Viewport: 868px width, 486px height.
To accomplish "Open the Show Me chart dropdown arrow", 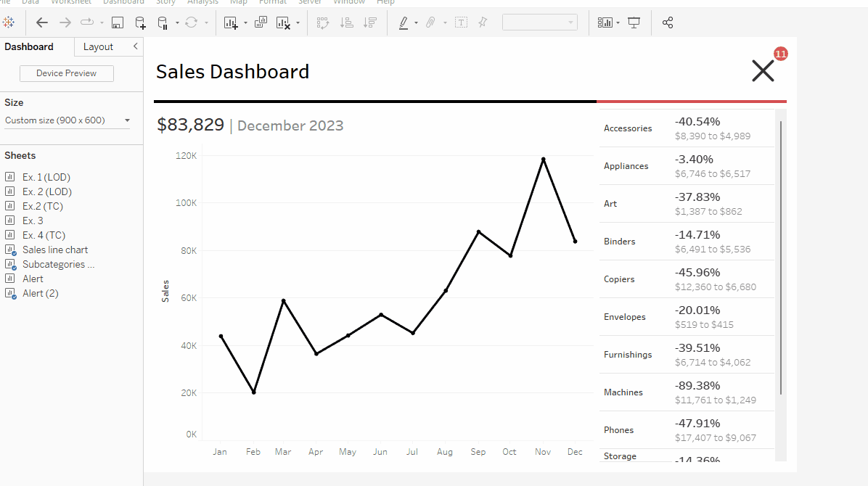I will 618,22.
